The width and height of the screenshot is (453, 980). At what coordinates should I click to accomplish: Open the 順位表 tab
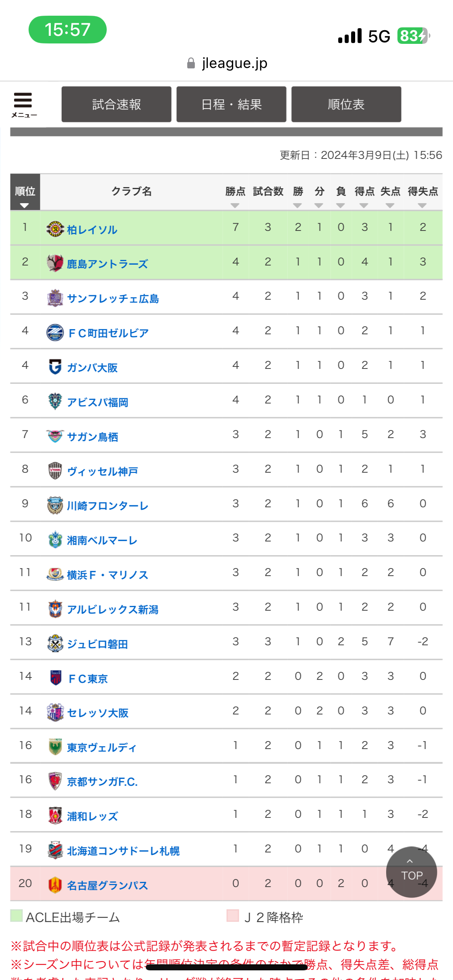coord(346,104)
